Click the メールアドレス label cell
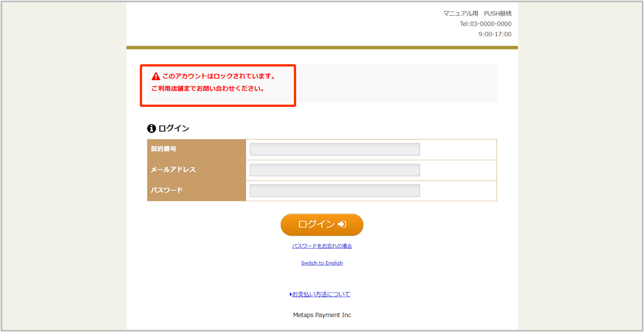 pos(196,170)
